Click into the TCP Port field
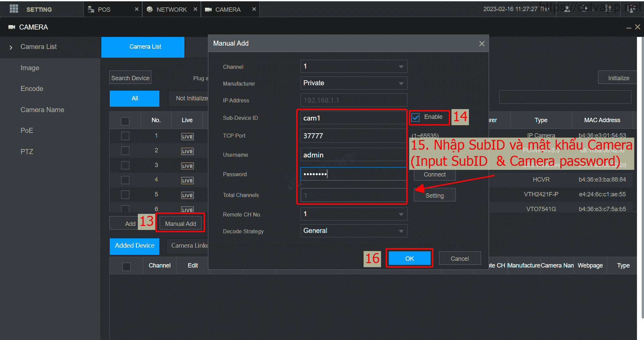644x340 pixels. (x=352, y=136)
